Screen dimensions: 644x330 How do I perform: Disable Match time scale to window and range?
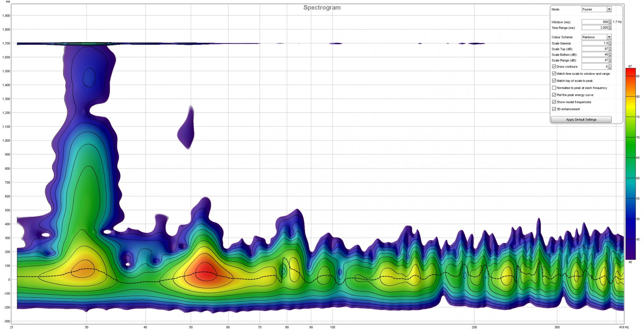[x=554, y=74]
